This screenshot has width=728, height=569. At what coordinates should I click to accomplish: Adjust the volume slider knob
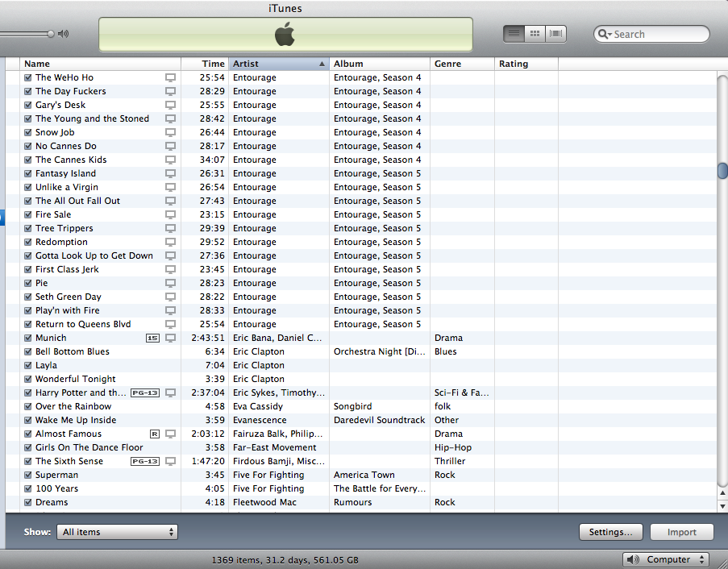50,34
